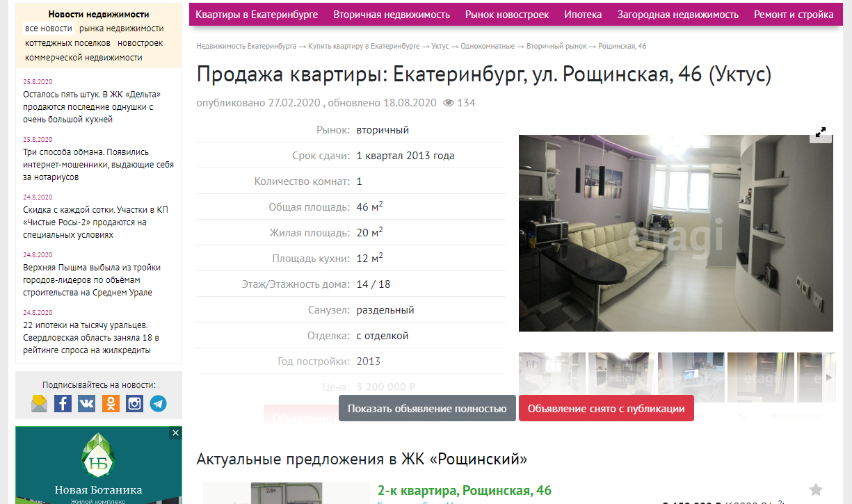Open news about Чистые Росы-2 discount
852x504 pixels.
click(96, 222)
